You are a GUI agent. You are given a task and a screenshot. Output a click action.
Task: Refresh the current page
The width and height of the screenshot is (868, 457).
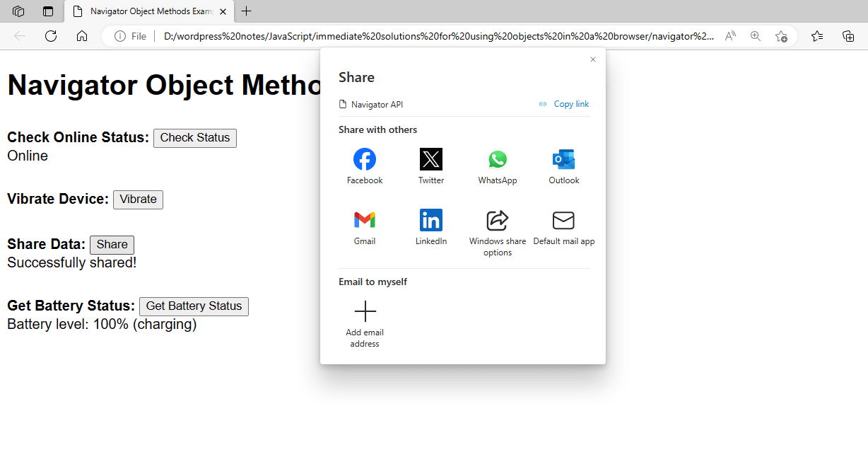click(x=51, y=36)
